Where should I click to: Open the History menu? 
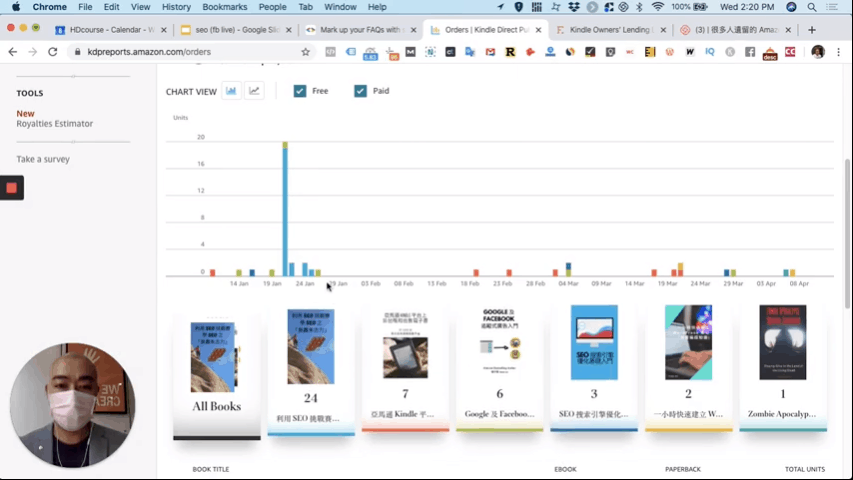(x=176, y=7)
